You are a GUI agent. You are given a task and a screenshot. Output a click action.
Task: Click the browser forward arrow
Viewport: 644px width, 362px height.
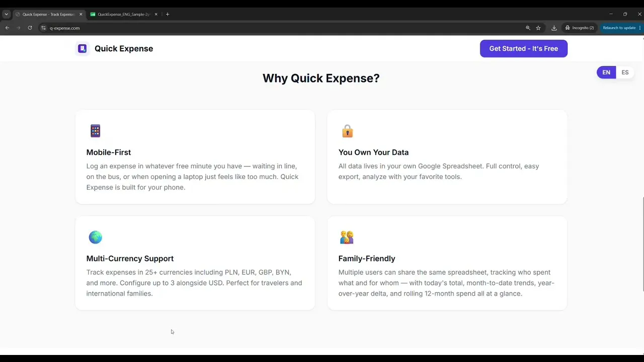pos(19,28)
